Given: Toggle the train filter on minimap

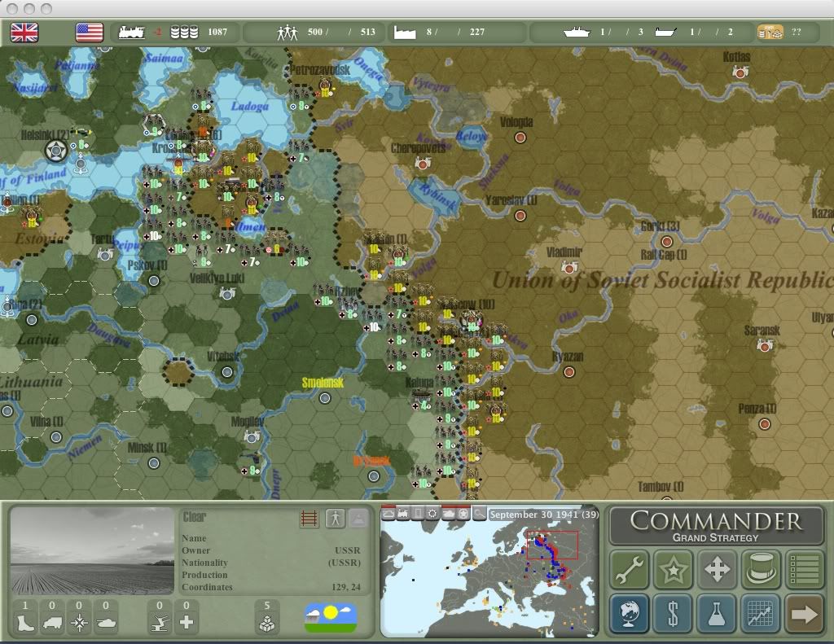Looking at the screenshot, I should point(402,514).
